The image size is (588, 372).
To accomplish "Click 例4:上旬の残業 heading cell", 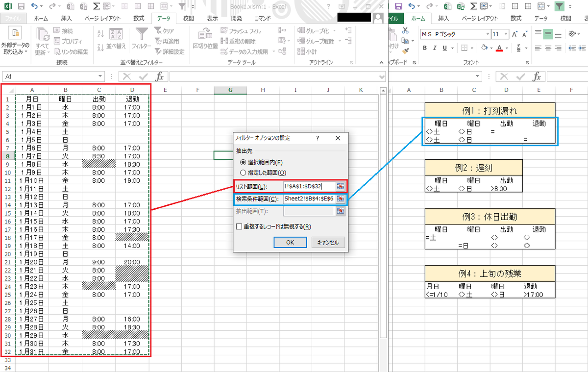I will point(490,273).
